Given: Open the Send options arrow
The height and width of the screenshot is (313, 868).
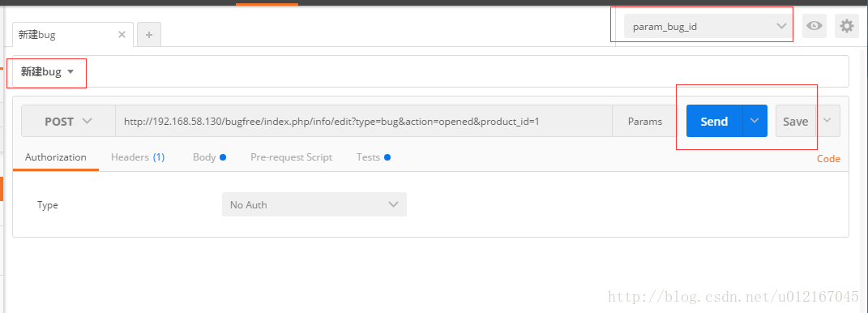Looking at the screenshot, I should [755, 121].
